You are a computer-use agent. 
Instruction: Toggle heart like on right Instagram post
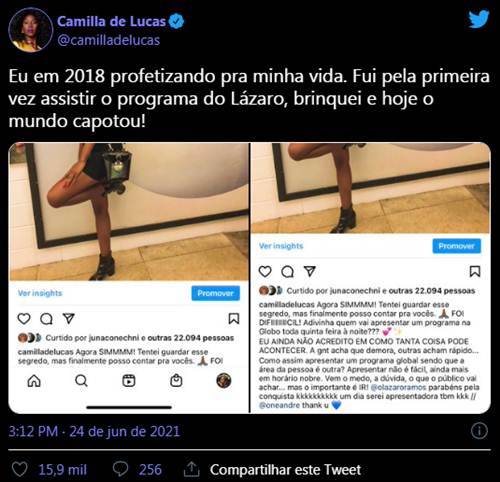coord(265,271)
